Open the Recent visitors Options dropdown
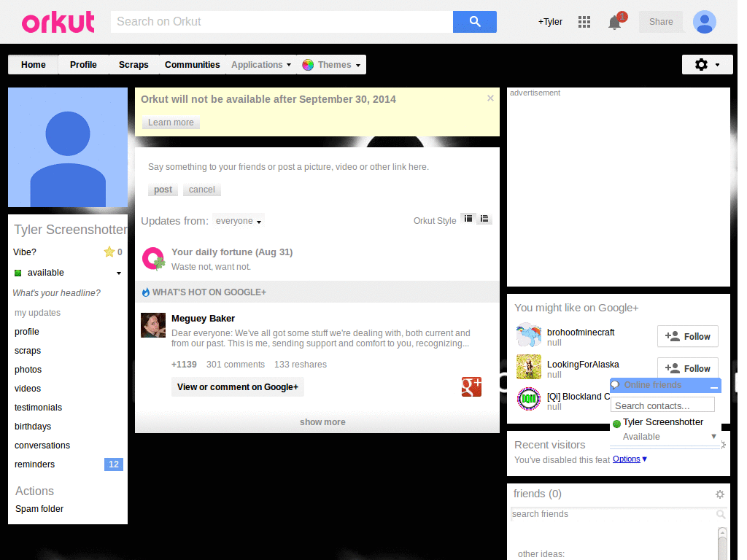 tap(630, 459)
